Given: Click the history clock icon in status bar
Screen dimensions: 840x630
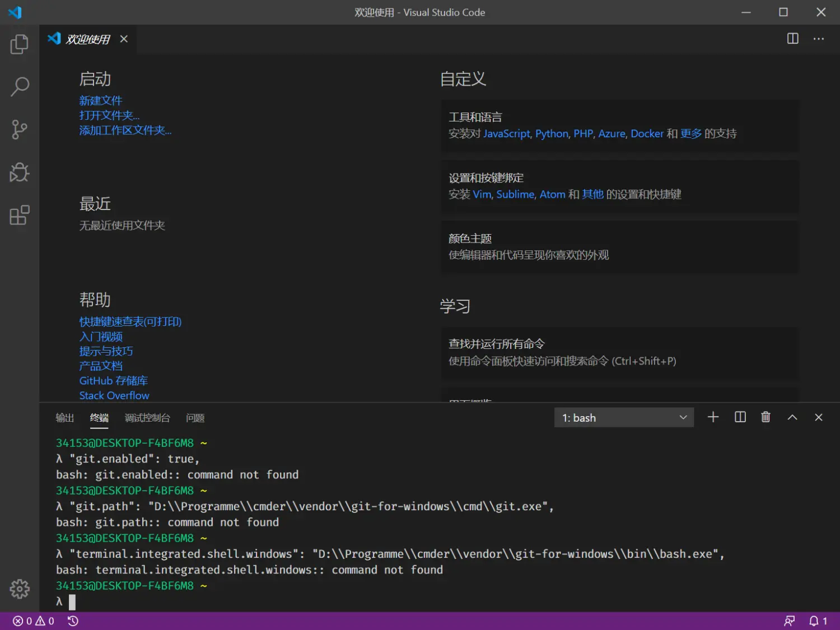Looking at the screenshot, I should [x=73, y=621].
